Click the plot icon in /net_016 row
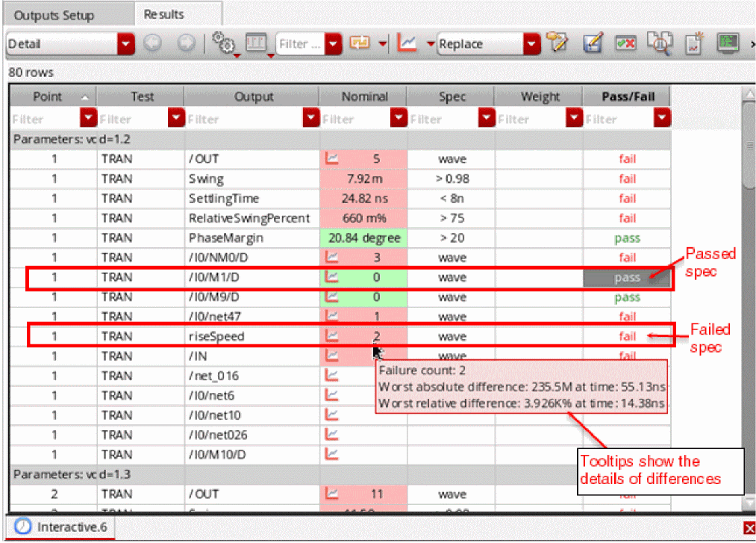This screenshot has width=756, height=543. 331,374
